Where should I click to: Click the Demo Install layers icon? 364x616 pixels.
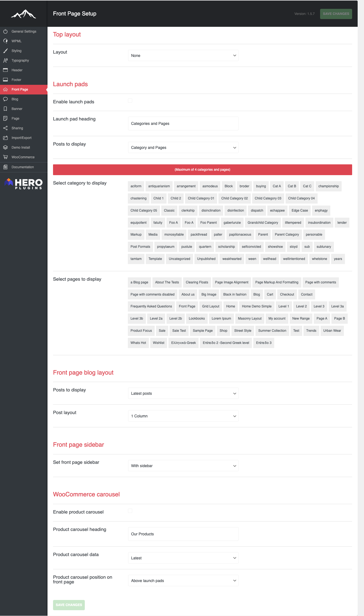[x=5, y=148]
